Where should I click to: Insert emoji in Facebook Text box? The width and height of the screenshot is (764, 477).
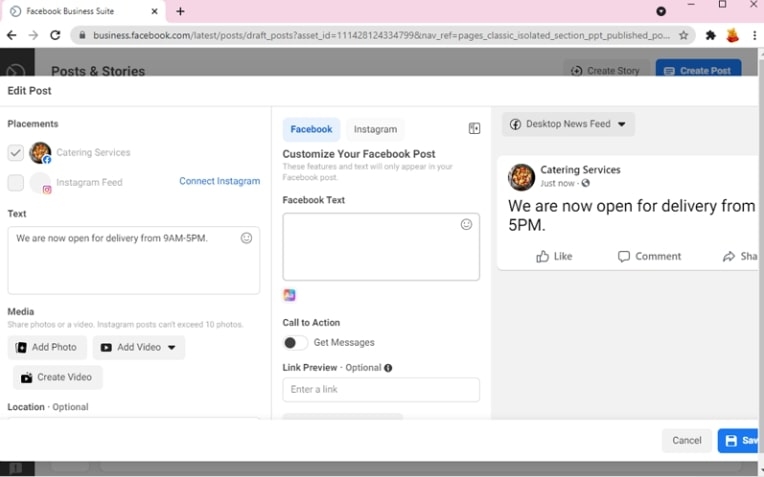pos(466,224)
